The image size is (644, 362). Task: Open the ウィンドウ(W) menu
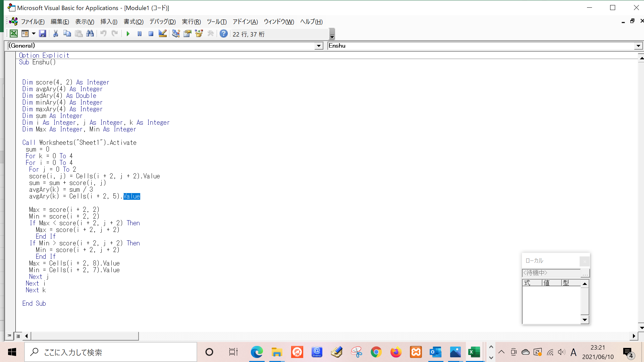(x=279, y=22)
